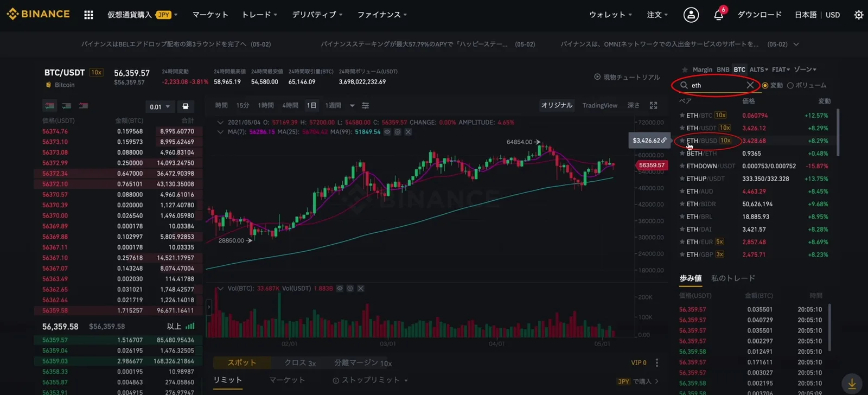Click the order book layout button beside 0.01
Viewport: 868px width, 395px height.
pyautogui.click(x=185, y=106)
